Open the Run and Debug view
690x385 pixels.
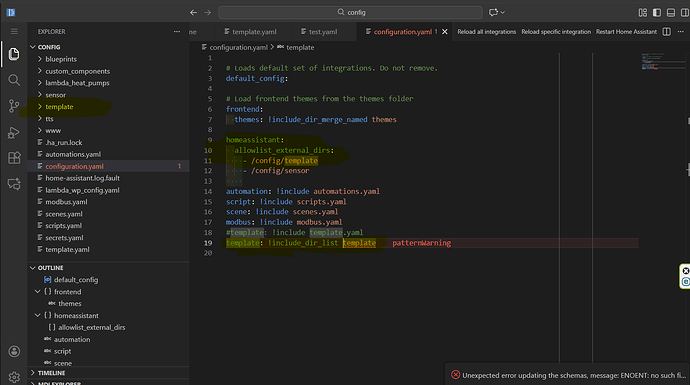[x=14, y=132]
